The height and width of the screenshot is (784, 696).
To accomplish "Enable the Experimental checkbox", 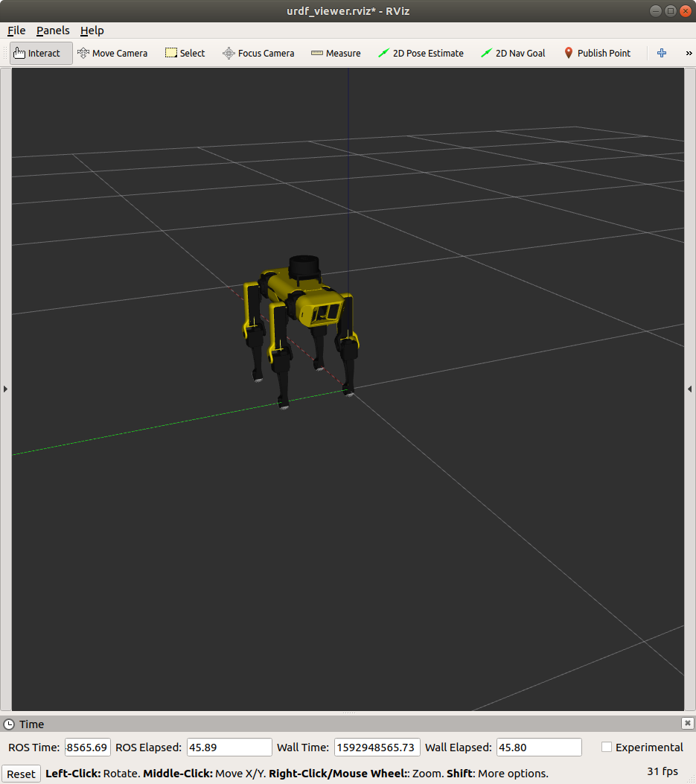I will 607,747.
